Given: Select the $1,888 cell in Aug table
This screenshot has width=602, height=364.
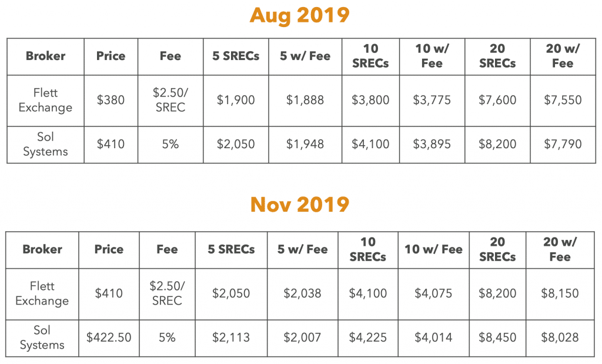Looking at the screenshot, I should (305, 100).
